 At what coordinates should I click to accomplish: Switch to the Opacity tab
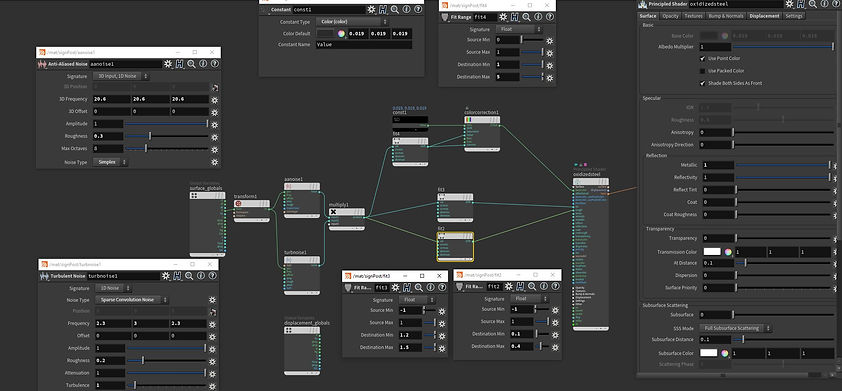point(670,16)
